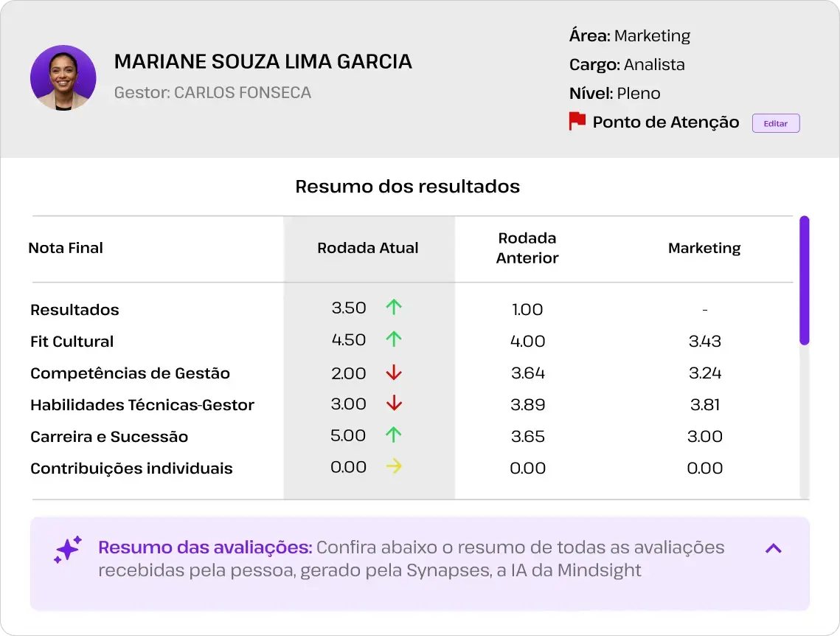Click the green up arrow beside Fit Cultural
The width and height of the screenshot is (840, 636).
coord(392,339)
